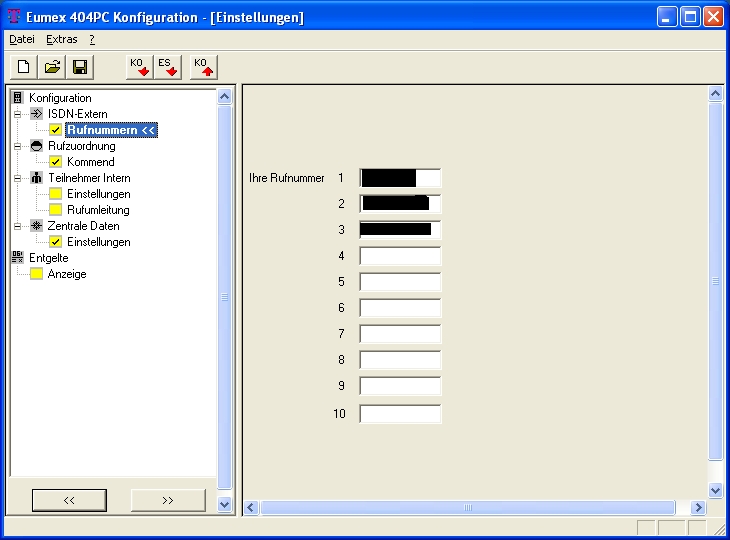This screenshot has height=540, width=730.
Task: Collapse the ISDN-Extern tree node
Action: [17, 114]
